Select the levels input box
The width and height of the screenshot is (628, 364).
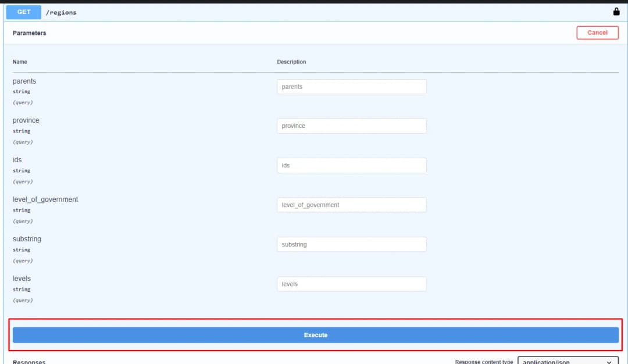point(351,284)
